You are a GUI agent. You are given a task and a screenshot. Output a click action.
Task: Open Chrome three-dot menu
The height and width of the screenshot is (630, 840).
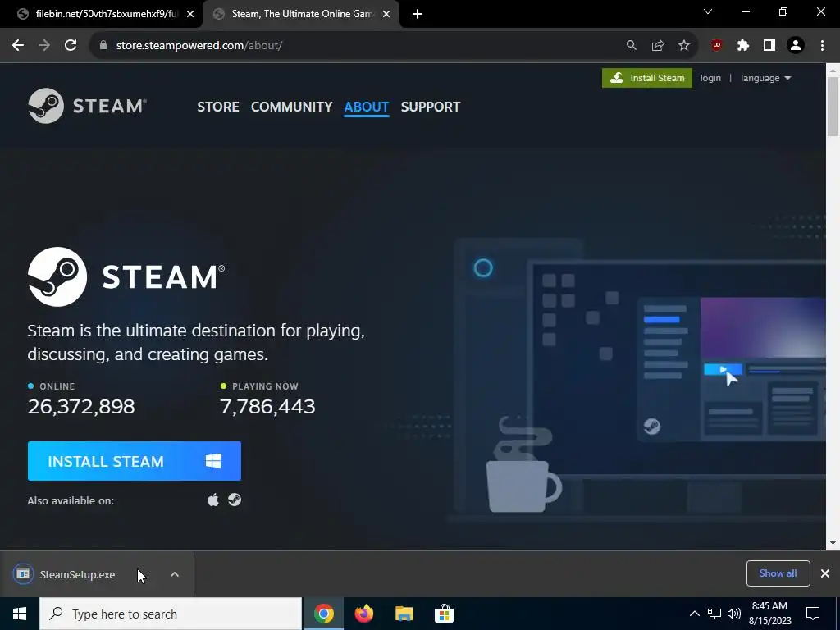(822, 46)
